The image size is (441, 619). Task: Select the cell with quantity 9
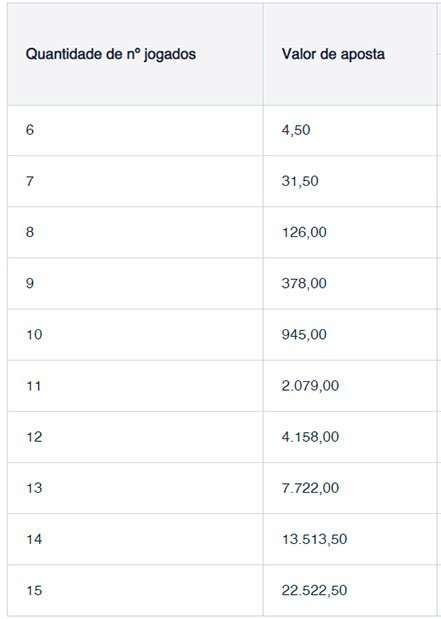click(135, 283)
